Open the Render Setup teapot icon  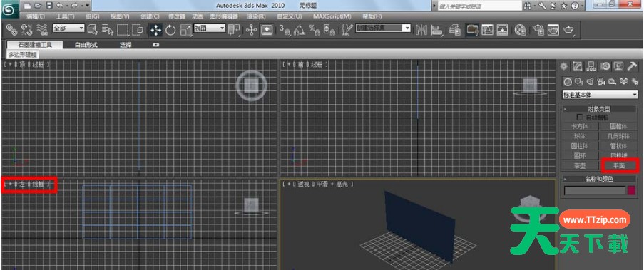[x=538, y=29]
